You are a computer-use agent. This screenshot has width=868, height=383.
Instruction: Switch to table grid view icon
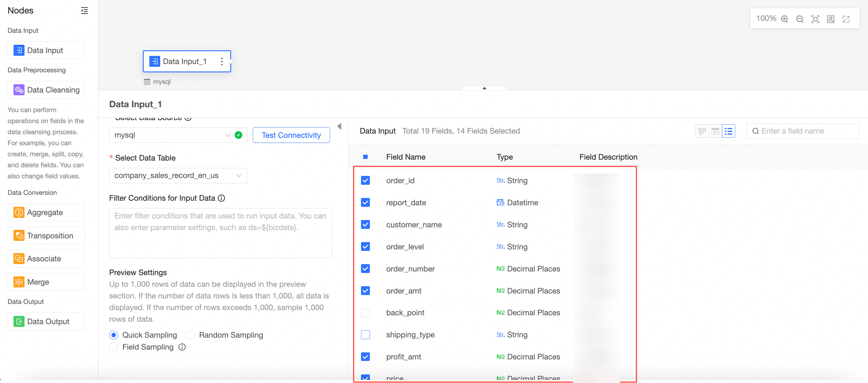715,131
